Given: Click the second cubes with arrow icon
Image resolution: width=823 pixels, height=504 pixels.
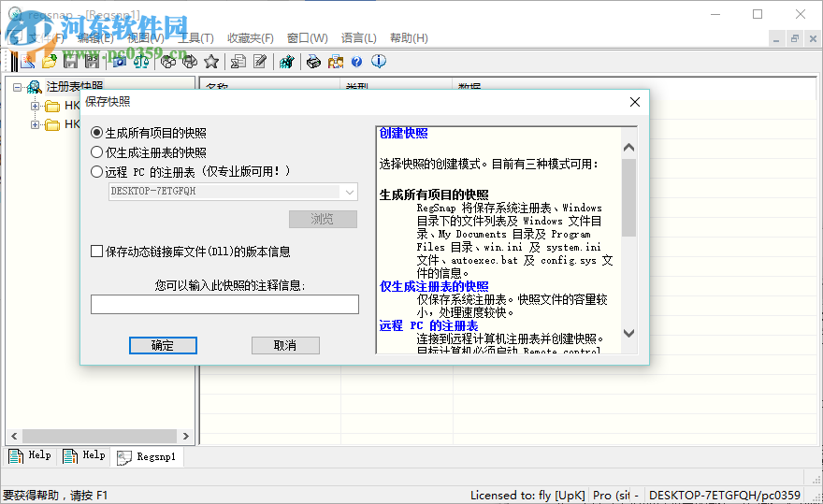Looking at the screenshot, I should (x=190, y=62).
